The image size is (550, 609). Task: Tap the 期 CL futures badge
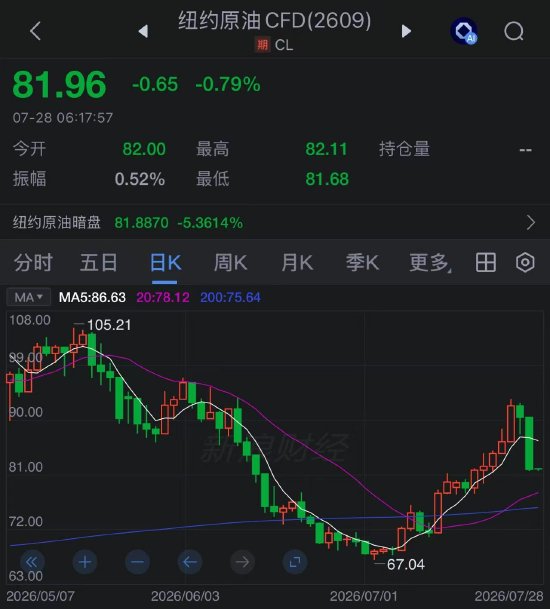pos(274,45)
